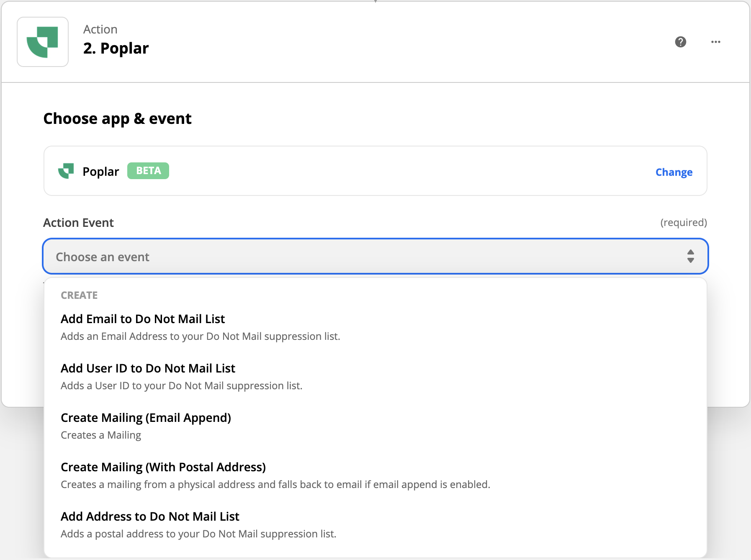Select Add Address to Do Not Mail List
The image size is (751, 560).
coord(150,516)
